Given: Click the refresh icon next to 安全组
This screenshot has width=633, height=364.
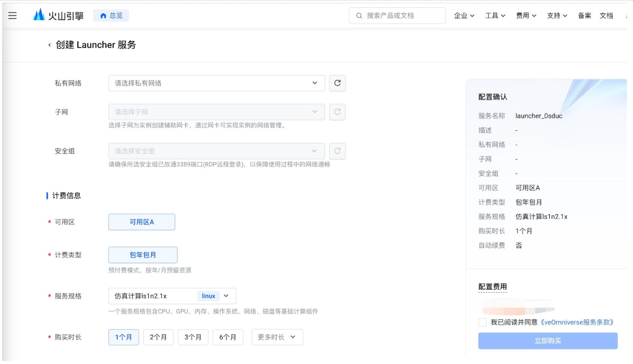Looking at the screenshot, I should 337,151.
